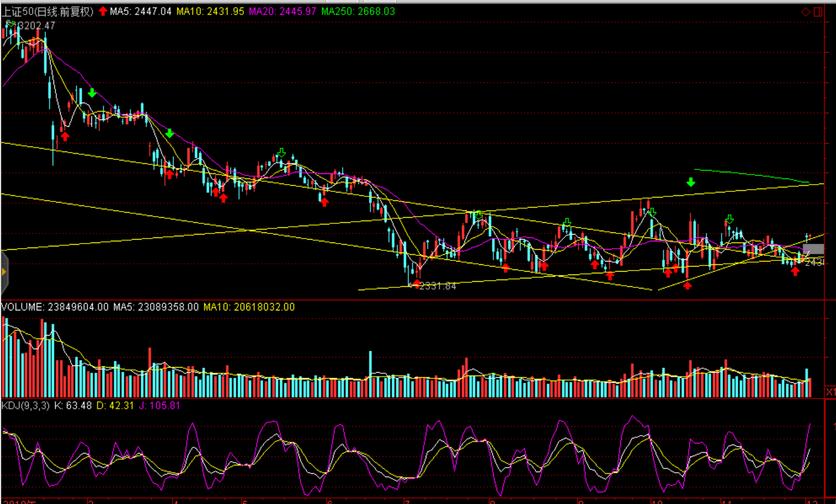Click the X1 zoom box in volume panel
The width and height of the screenshot is (836, 504).
click(x=830, y=392)
